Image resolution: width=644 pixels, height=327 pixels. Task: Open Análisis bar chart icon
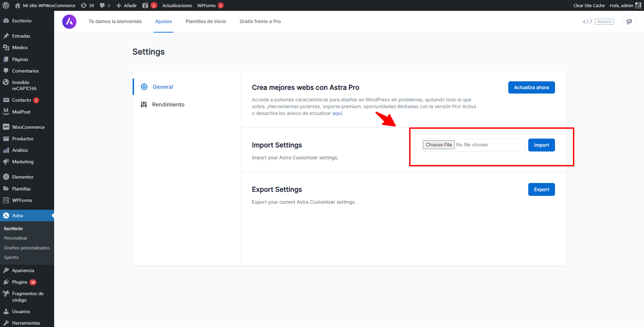6,150
